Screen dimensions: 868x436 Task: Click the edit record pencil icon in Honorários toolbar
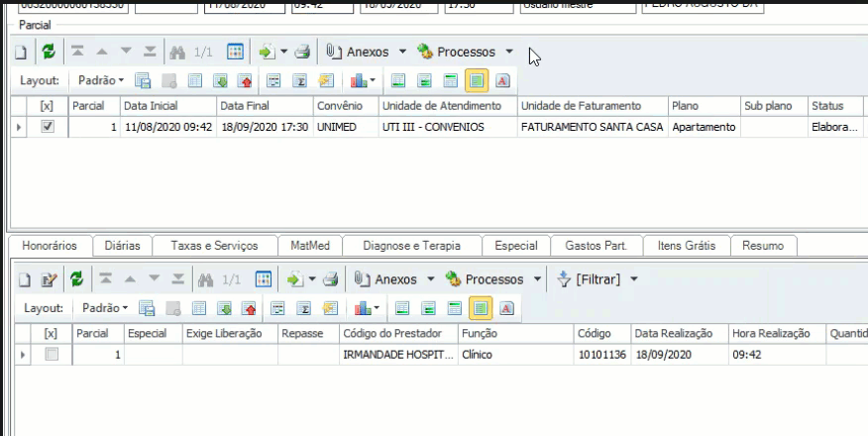coord(49,279)
